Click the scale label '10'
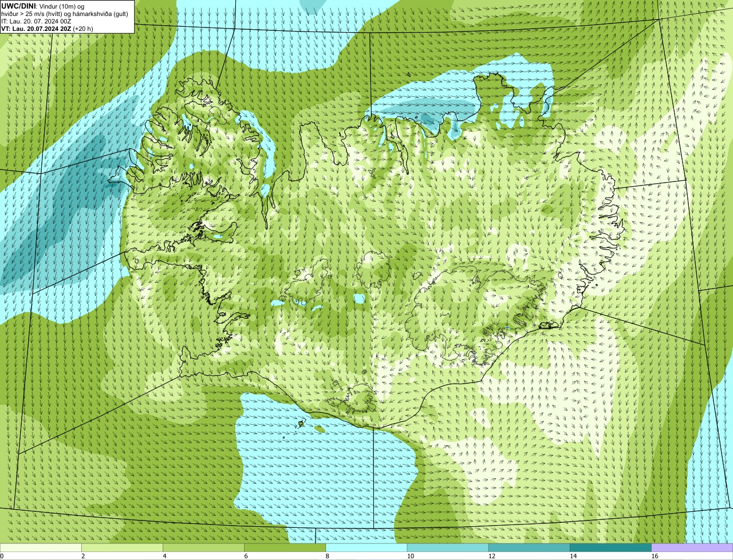 tap(410, 556)
